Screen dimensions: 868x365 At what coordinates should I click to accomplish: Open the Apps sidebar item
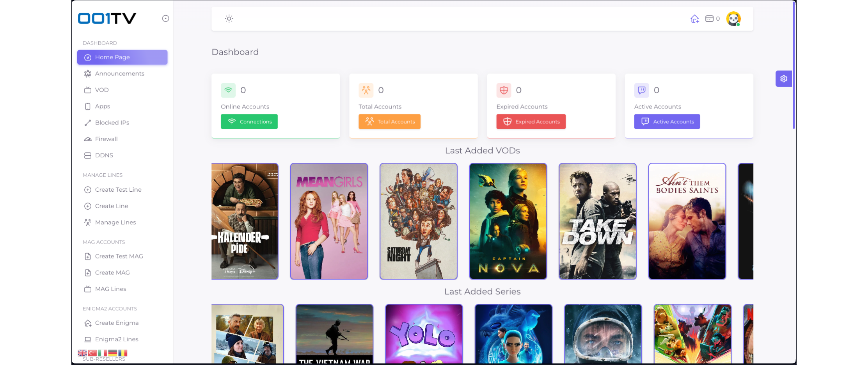pyautogui.click(x=122, y=107)
